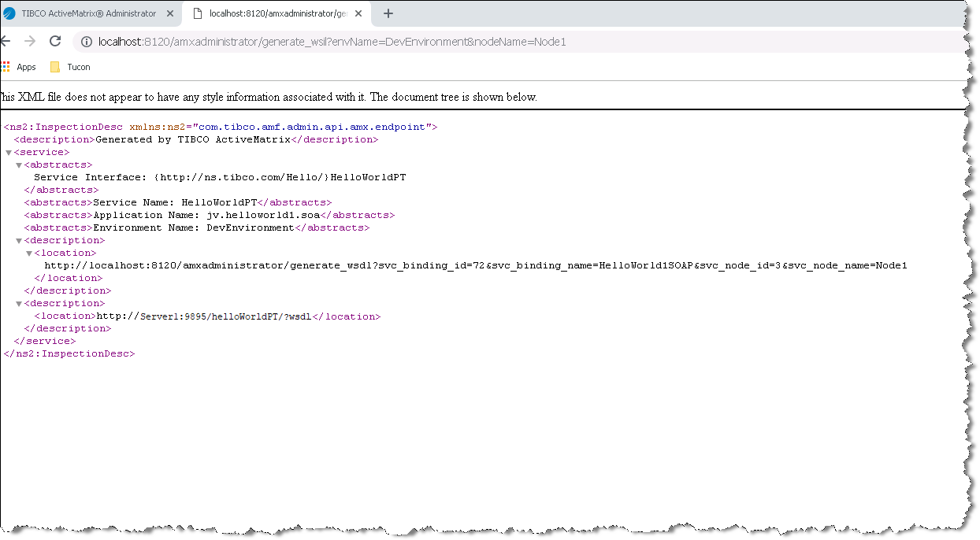Viewport: 980px width, 540px height.
Task: Close the localhost:8120 tab
Action: [358, 14]
